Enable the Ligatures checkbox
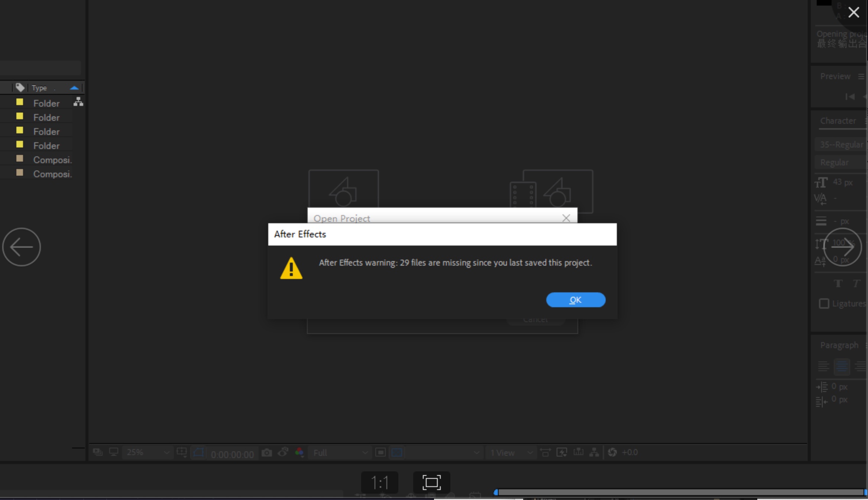The width and height of the screenshot is (868, 500). point(824,303)
